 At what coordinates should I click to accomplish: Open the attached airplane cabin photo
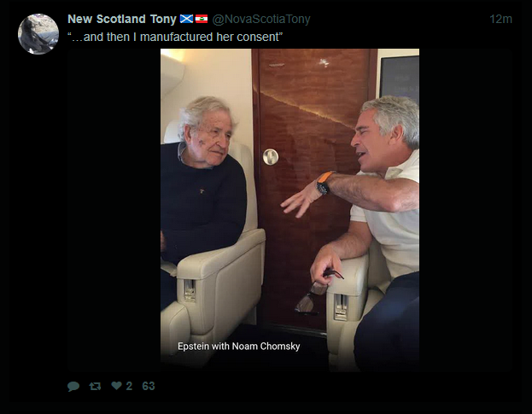289,210
